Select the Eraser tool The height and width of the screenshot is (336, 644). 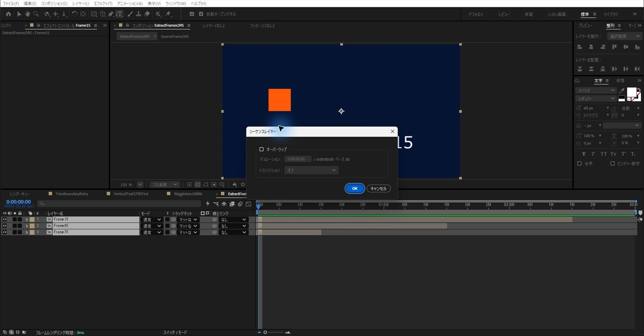coord(147,14)
